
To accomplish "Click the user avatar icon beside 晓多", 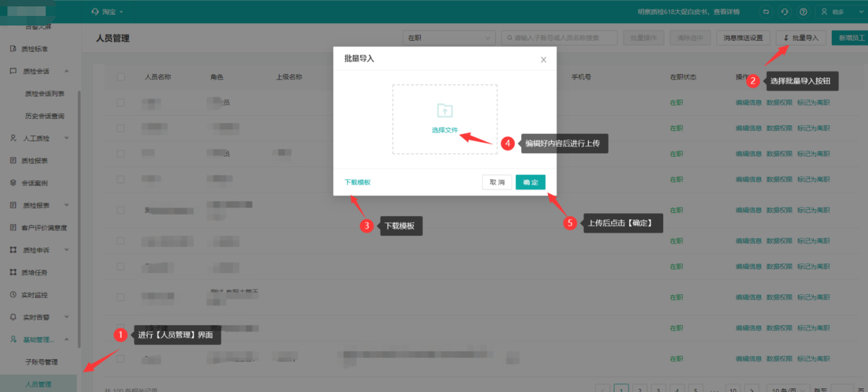I will pos(824,11).
